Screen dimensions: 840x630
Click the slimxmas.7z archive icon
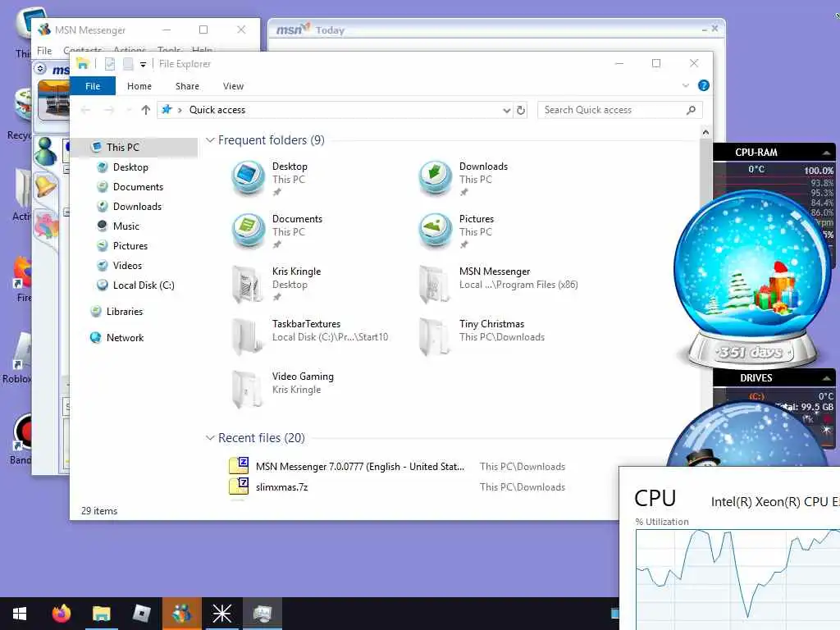pyautogui.click(x=239, y=486)
